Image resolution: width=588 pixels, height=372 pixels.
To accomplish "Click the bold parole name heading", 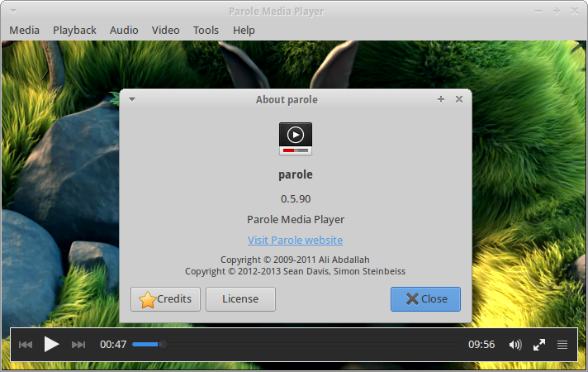I will click(x=296, y=175).
